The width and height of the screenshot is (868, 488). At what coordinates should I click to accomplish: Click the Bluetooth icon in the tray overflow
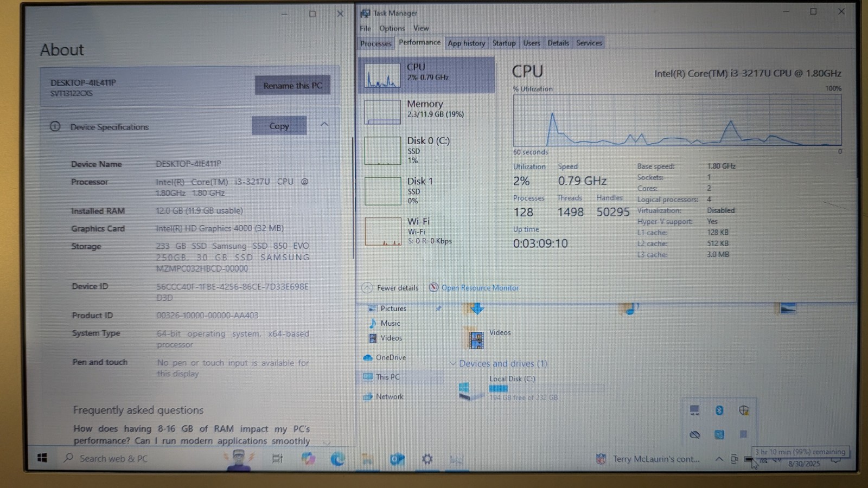click(719, 410)
